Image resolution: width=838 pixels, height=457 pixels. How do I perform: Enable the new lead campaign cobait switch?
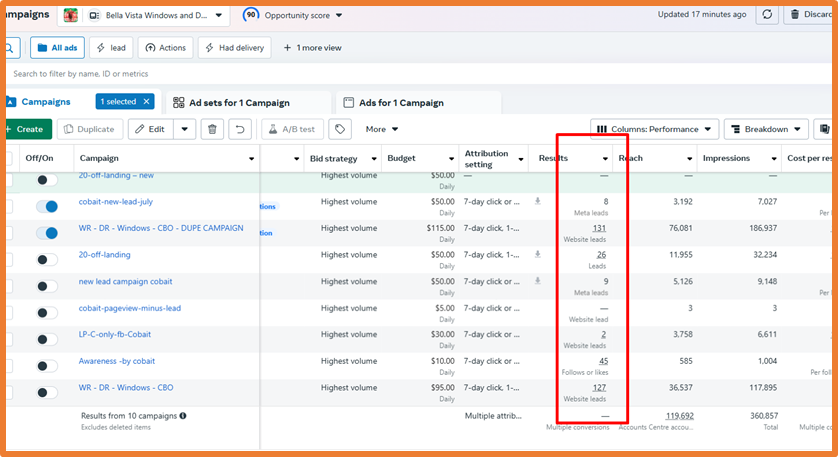coord(47,286)
